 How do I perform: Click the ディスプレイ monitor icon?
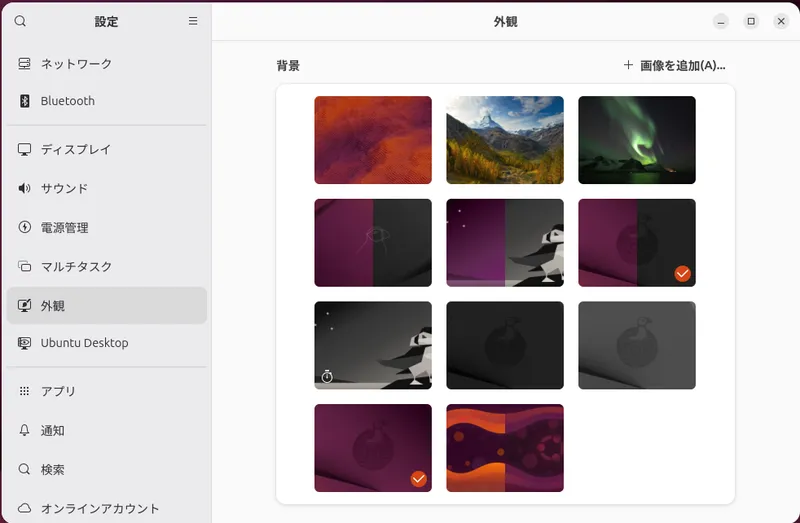24,150
